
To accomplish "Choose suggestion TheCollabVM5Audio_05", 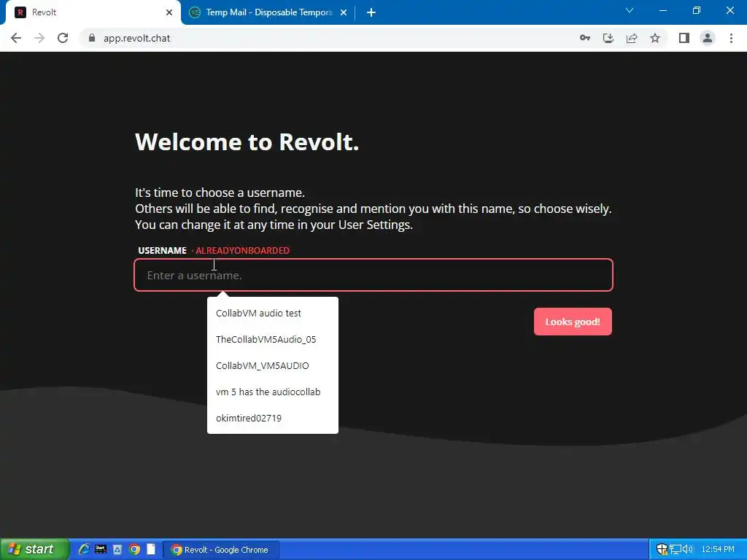I will (273, 339).
